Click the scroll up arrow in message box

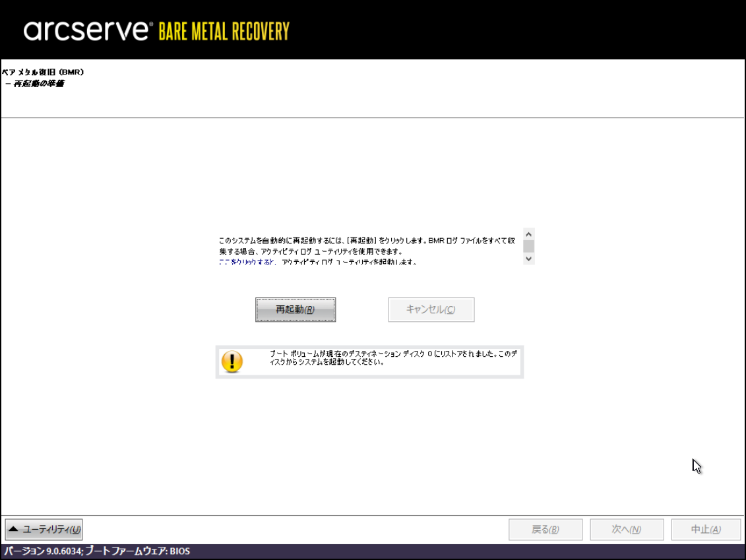tap(528, 234)
